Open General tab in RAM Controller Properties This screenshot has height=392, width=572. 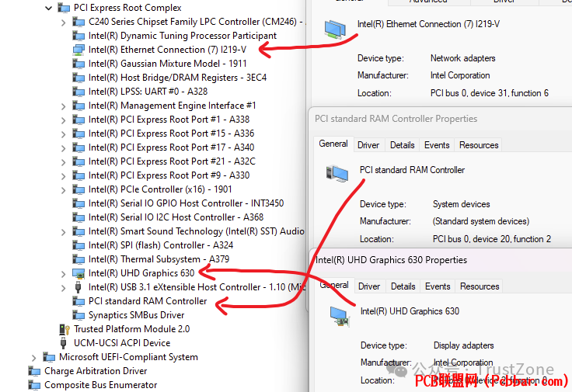point(333,144)
